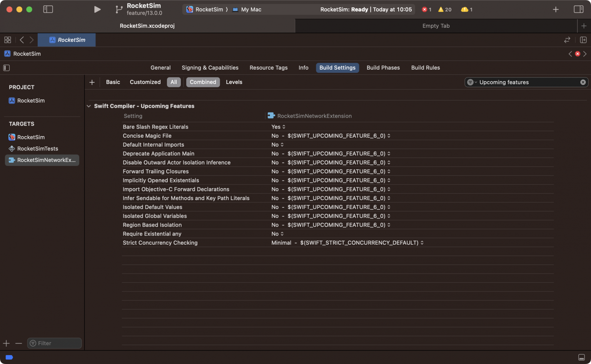Toggle the navigator sidebar icon

coord(48,9)
